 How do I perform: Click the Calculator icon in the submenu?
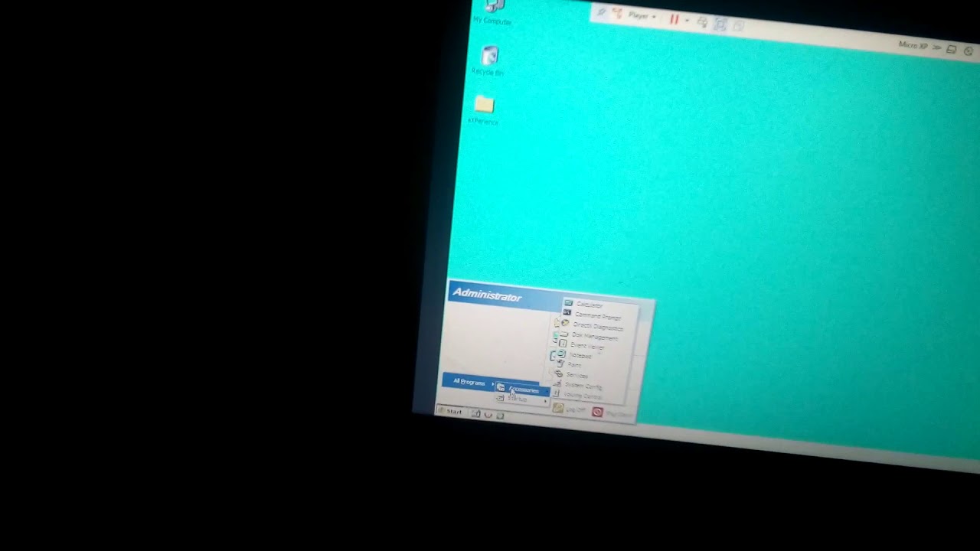pyautogui.click(x=568, y=303)
